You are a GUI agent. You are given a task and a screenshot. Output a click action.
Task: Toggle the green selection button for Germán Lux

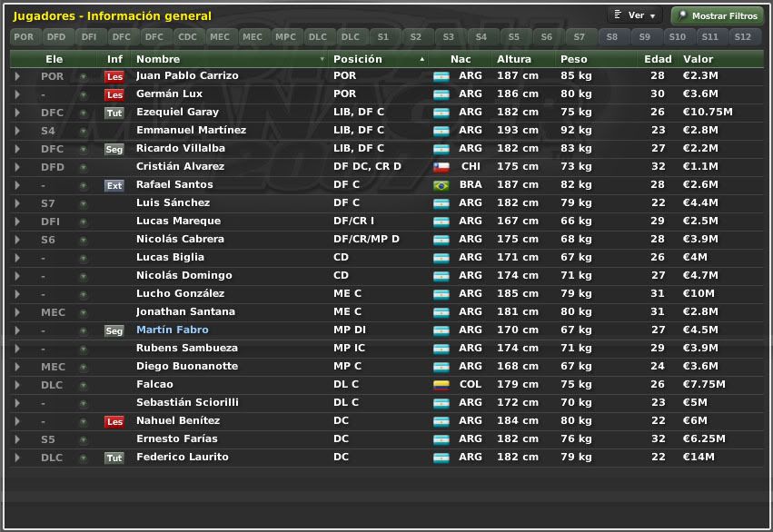pyautogui.click(x=84, y=94)
